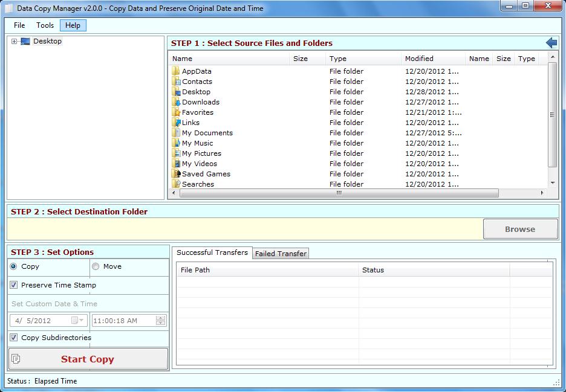
Task: Disable Copy Subdirectories
Action: 14,338
